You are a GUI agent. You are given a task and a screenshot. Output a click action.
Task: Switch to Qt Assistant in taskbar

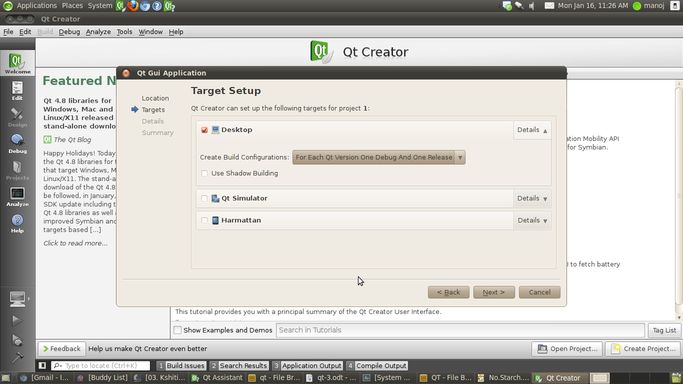click(x=217, y=378)
